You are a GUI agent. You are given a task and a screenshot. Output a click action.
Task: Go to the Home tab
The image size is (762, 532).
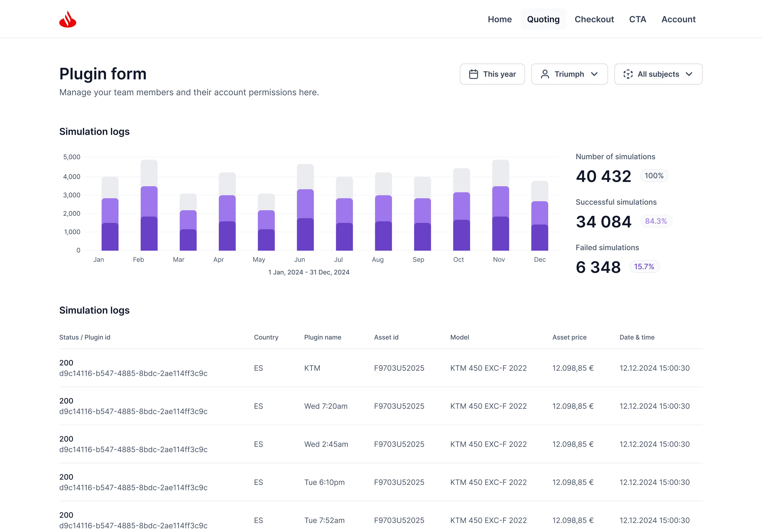[500, 19]
